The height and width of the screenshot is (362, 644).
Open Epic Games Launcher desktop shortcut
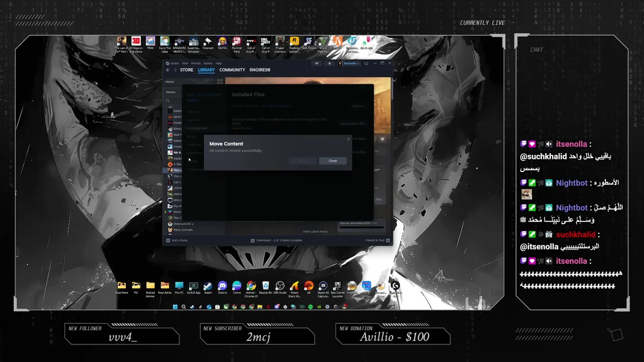pyautogui.click(x=338, y=289)
